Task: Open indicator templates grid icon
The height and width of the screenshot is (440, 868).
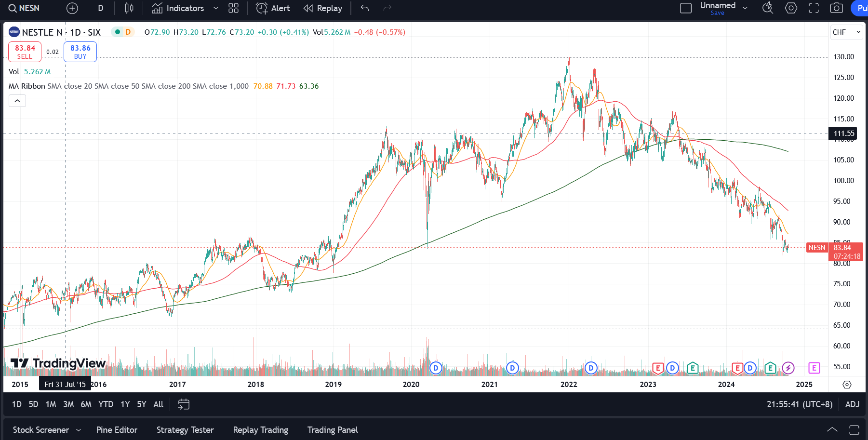Action: (234, 8)
